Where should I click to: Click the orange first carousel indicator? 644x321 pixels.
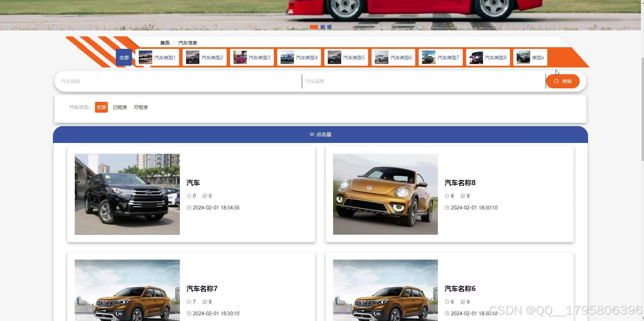click(314, 27)
